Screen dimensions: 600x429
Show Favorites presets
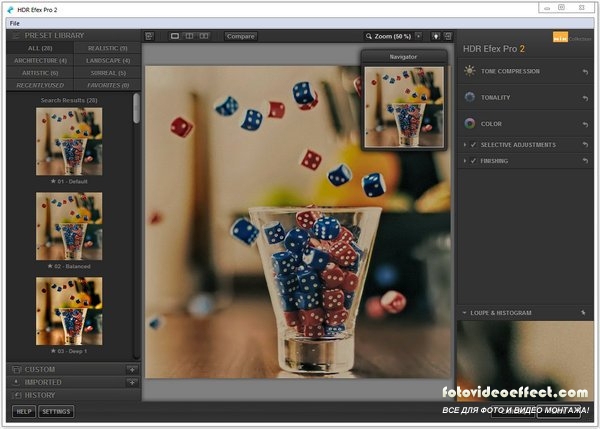coord(108,85)
